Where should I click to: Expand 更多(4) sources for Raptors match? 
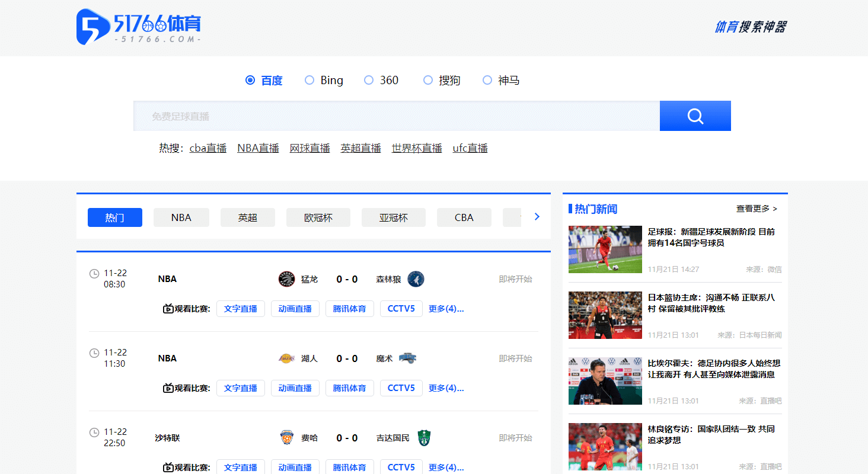pyautogui.click(x=446, y=309)
